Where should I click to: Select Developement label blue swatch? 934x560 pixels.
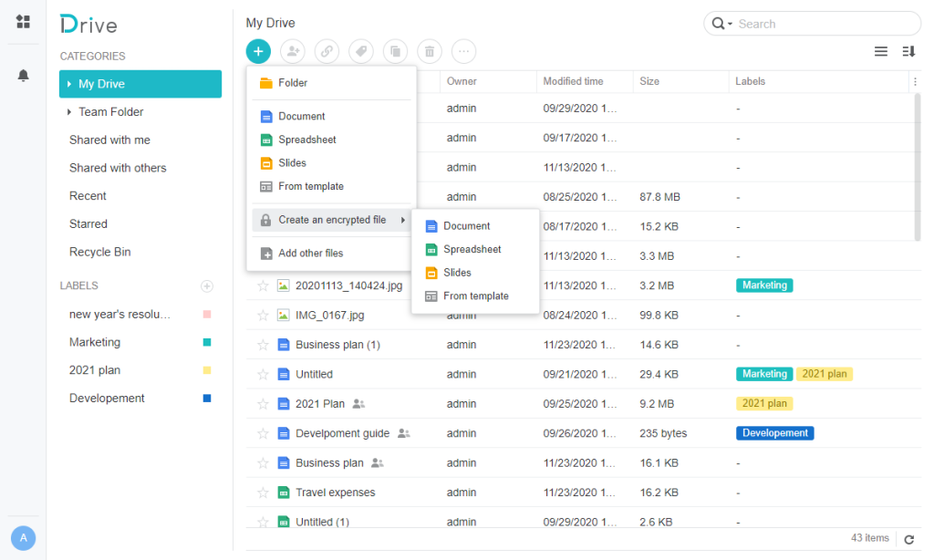coord(207,398)
